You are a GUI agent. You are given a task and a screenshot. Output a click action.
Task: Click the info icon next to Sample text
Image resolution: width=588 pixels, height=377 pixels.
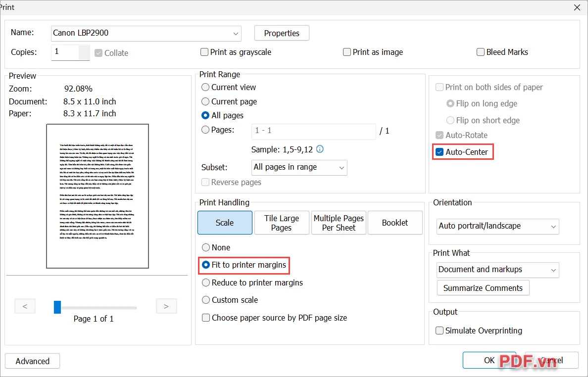[320, 149]
